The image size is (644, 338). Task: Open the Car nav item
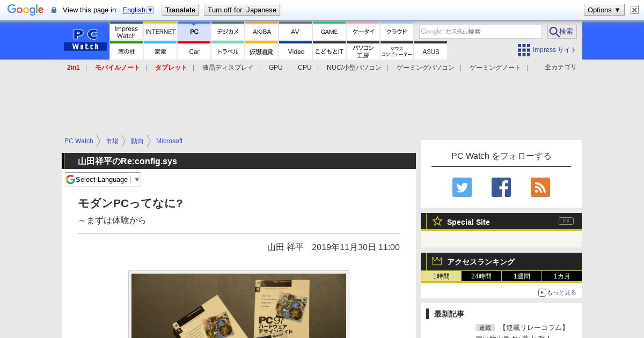tap(194, 51)
